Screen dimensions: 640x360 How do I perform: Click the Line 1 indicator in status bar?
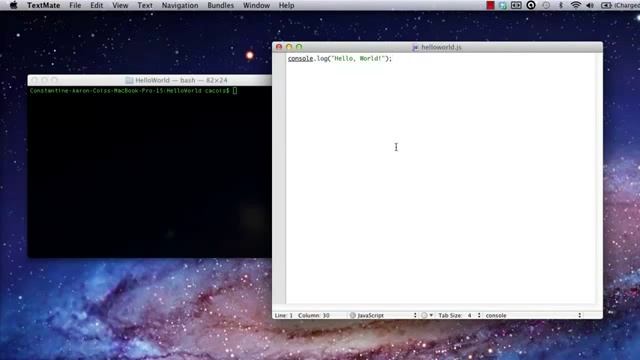click(284, 316)
